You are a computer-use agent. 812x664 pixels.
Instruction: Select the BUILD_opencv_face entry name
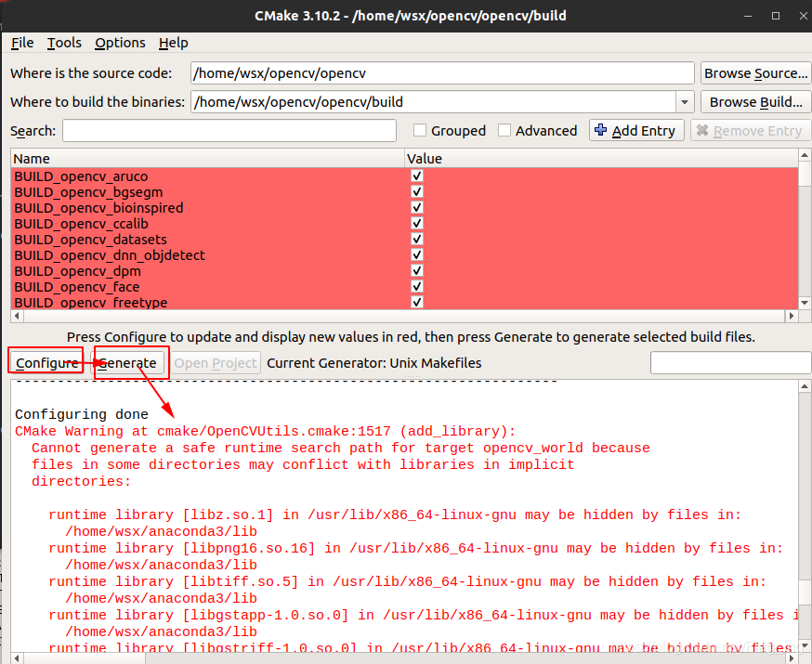tap(77, 287)
